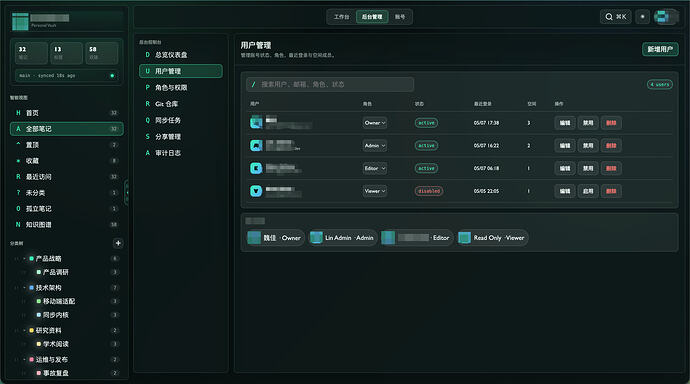The height and width of the screenshot is (384, 690).
Task: Select the Lin Admin · Admin chip
Action: (x=343, y=238)
